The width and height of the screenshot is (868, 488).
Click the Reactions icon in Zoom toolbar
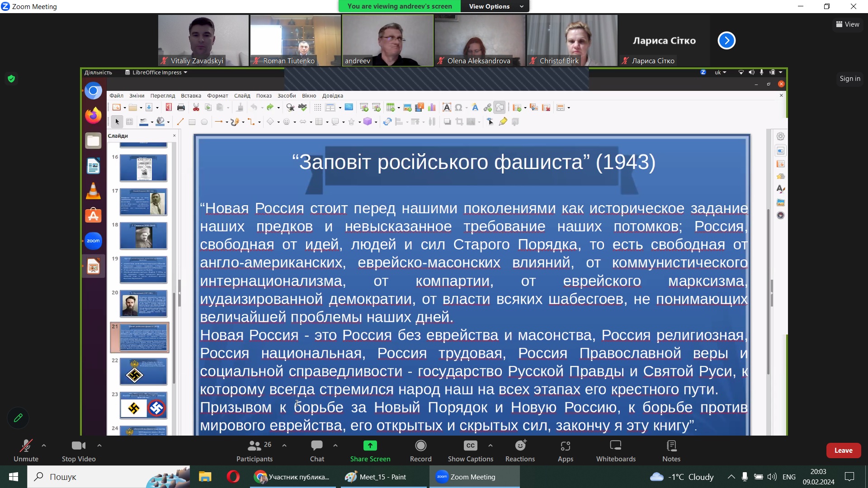(520, 450)
